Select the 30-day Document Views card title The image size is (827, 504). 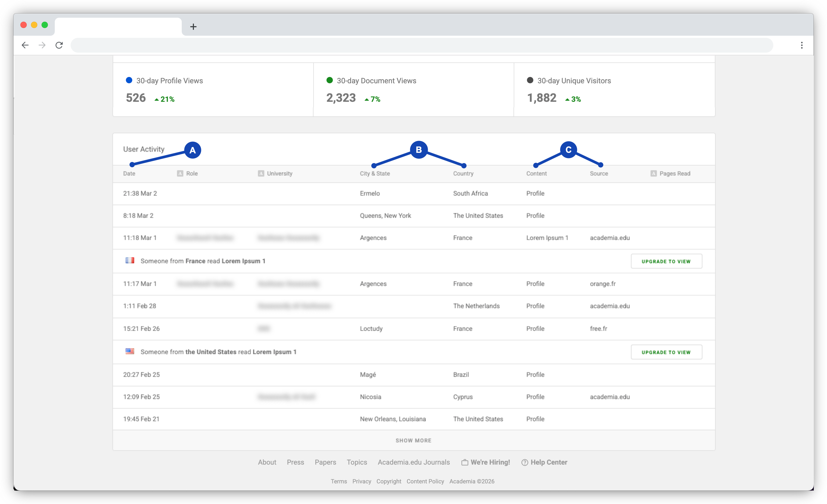[376, 81]
